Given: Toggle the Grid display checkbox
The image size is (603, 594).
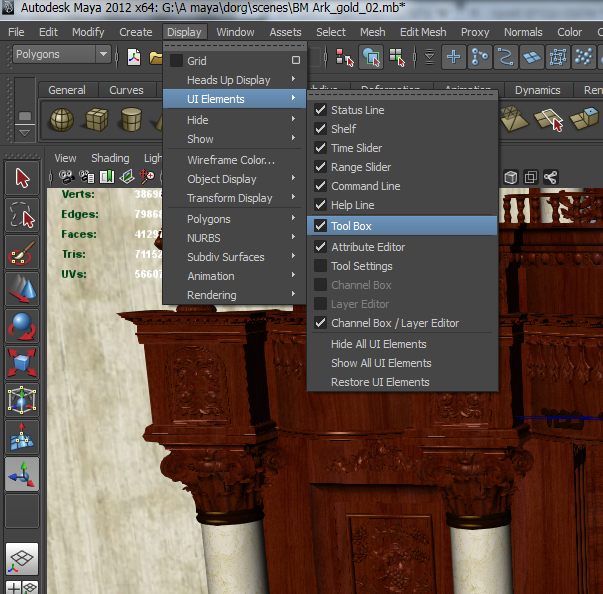Looking at the screenshot, I should tap(176, 61).
